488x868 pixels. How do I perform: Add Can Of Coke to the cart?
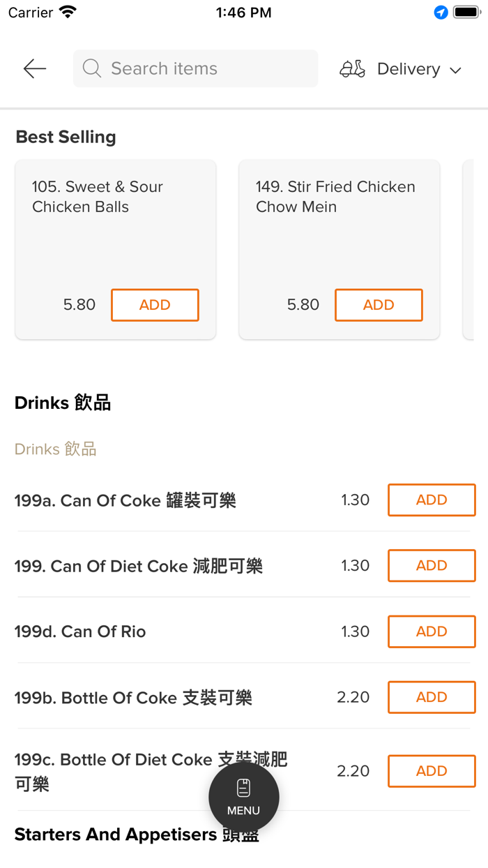pos(432,500)
